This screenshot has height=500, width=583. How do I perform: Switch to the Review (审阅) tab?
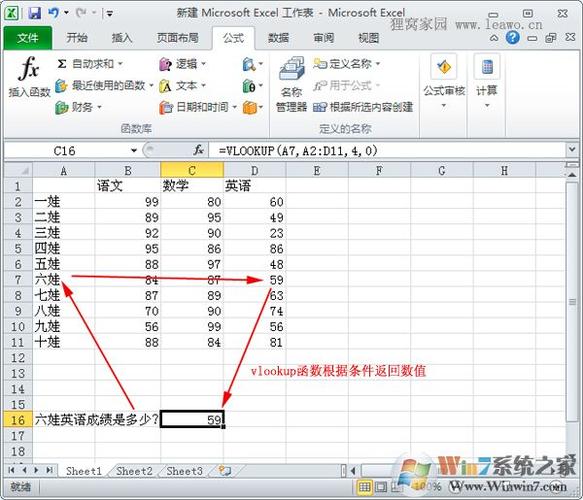[323, 38]
